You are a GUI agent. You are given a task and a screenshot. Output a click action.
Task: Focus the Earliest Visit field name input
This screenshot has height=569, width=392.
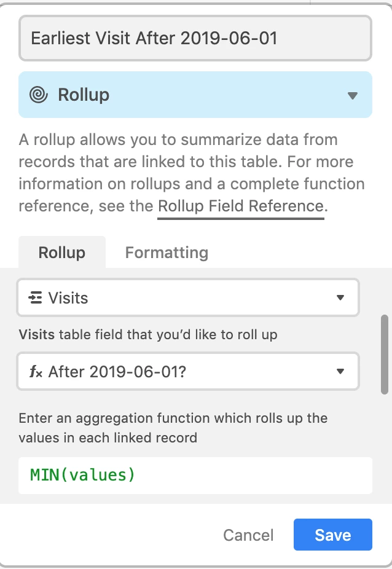click(x=195, y=38)
